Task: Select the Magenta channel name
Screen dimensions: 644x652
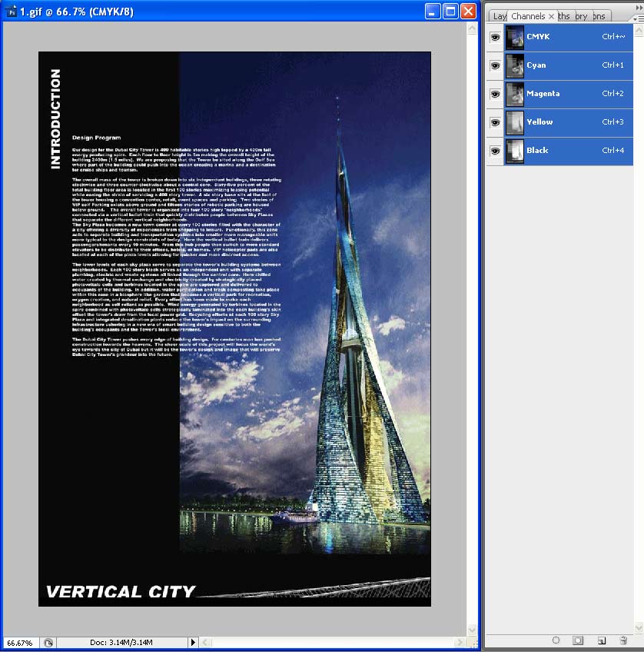Action: click(543, 94)
